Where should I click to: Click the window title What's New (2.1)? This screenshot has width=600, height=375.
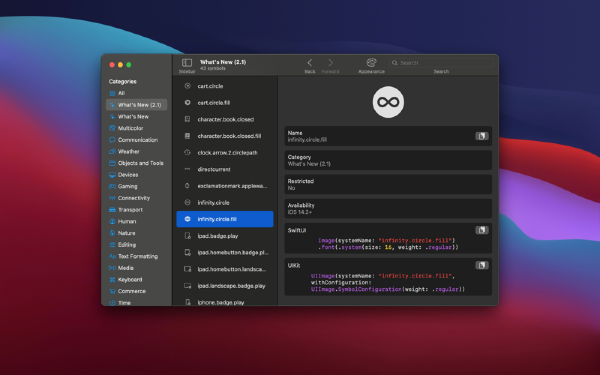223,62
